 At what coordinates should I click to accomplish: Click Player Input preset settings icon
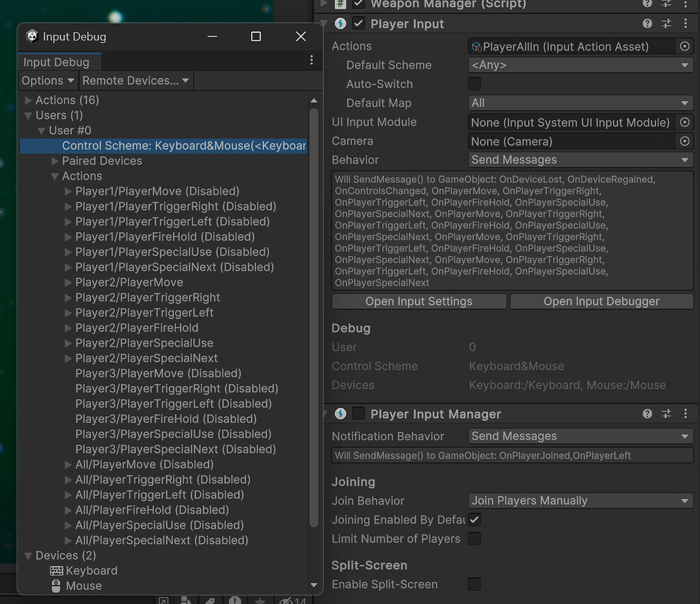click(667, 24)
